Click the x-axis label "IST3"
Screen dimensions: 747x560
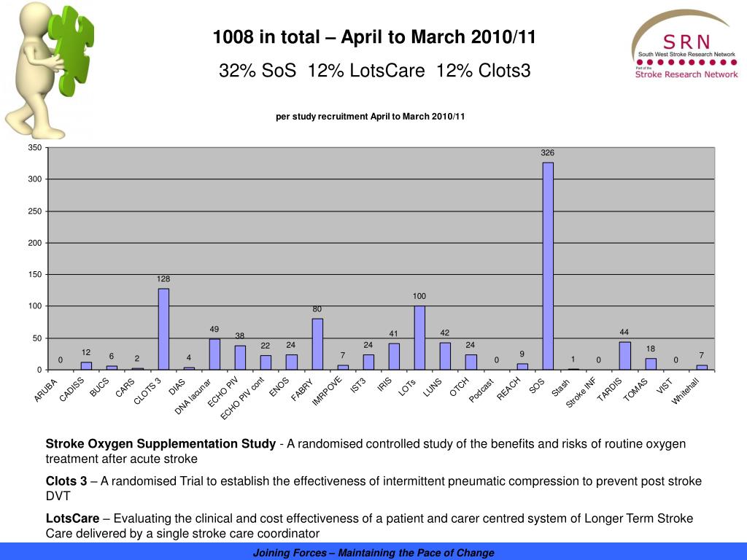click(357, 385)
